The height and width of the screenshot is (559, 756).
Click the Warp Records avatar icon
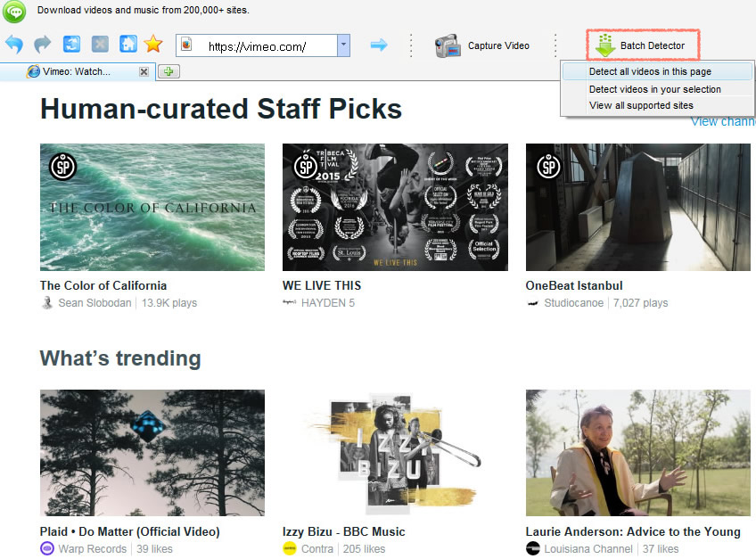coord(47,549)
